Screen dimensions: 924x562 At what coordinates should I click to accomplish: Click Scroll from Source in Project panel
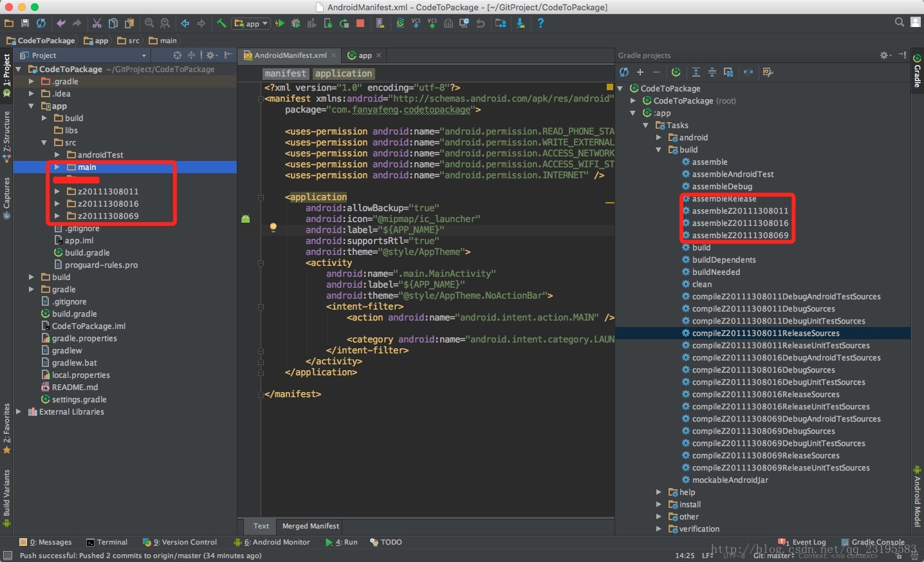click(178, 55)
